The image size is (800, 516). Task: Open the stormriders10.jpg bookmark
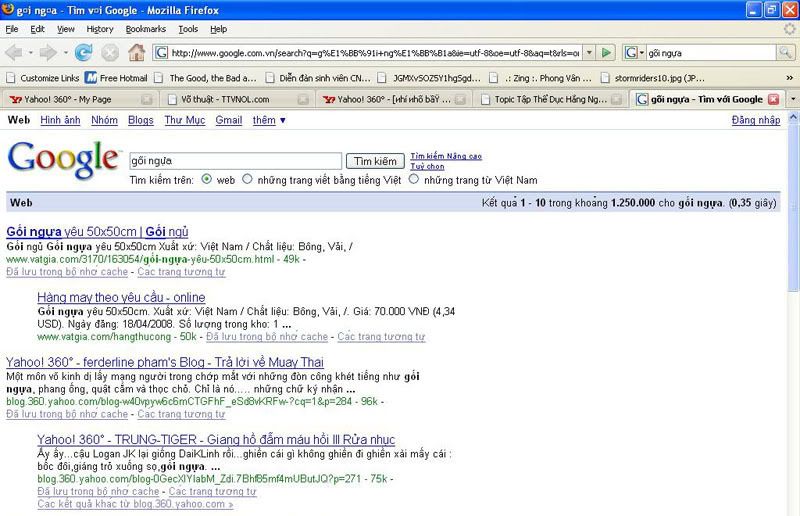653,78
